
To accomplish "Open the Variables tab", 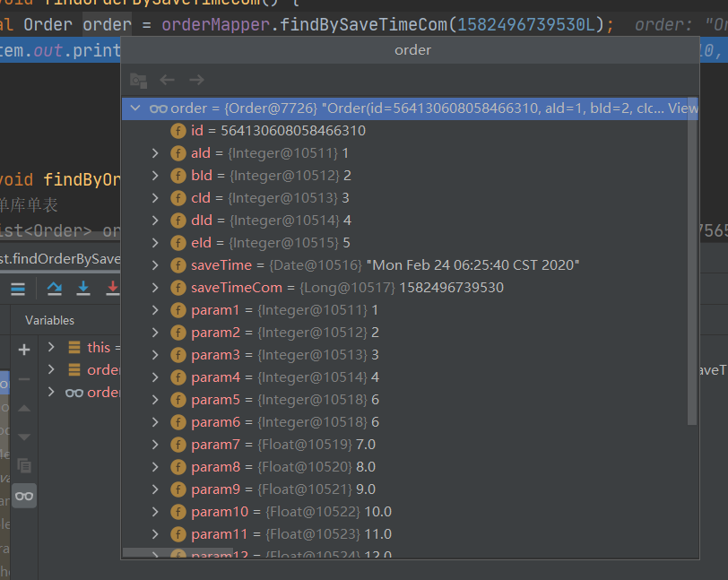I will (x=49, y=320).
